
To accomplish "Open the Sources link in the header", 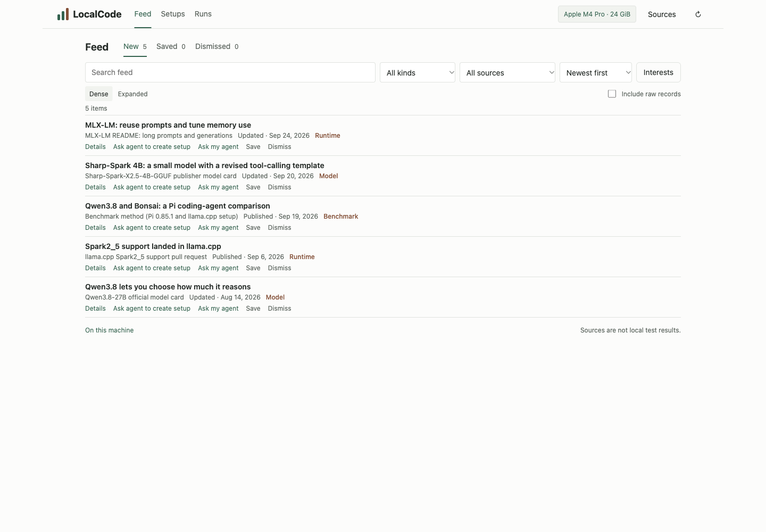I will coord(662,14).
